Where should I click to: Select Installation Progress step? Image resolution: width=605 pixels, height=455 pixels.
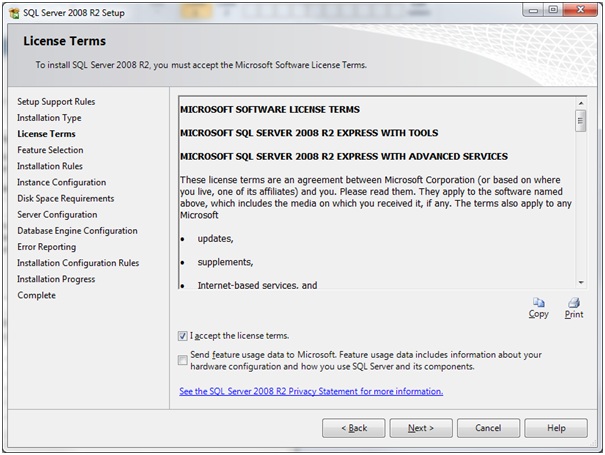[56, 279]
